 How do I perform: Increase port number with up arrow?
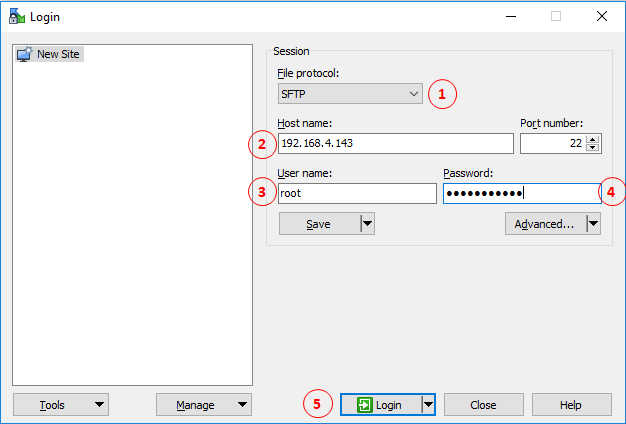point(595,139)
